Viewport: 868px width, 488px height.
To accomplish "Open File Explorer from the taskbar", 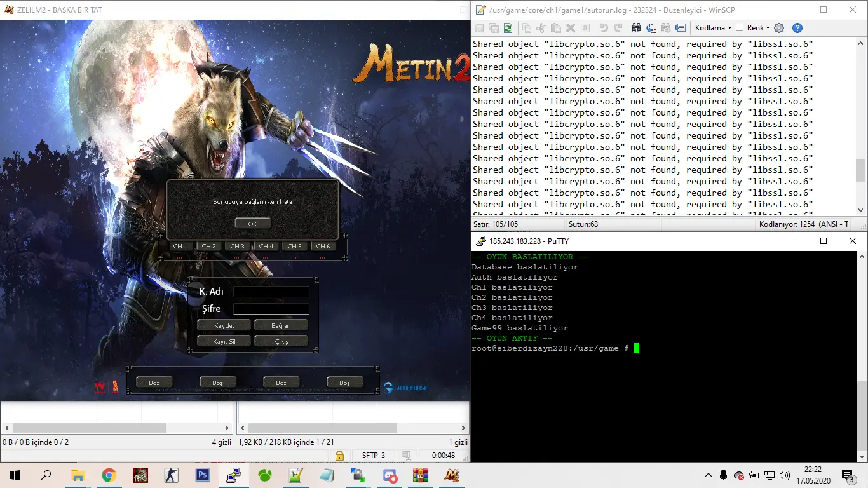I will pos(78,475).
